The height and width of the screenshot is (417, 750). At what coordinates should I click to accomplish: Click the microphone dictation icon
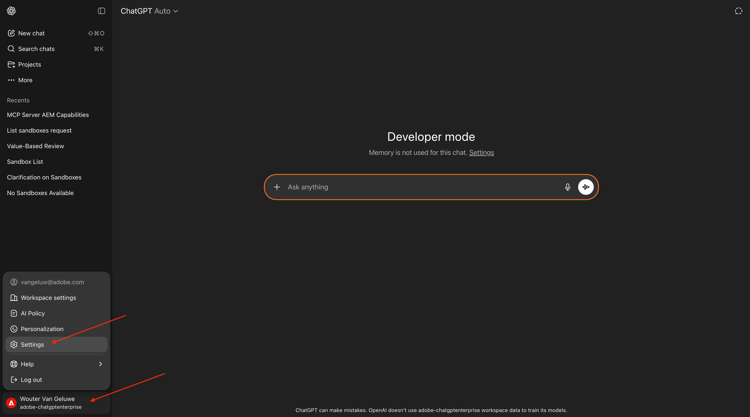click(567, 187)
